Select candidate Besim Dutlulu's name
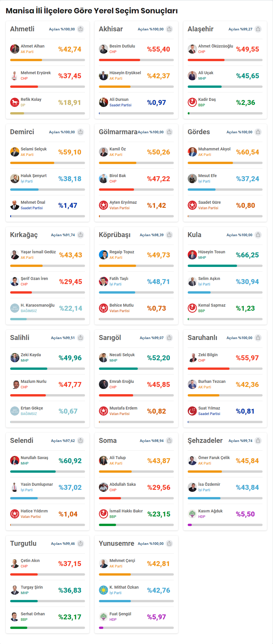The image size is (273, 644). coord(122,46)
